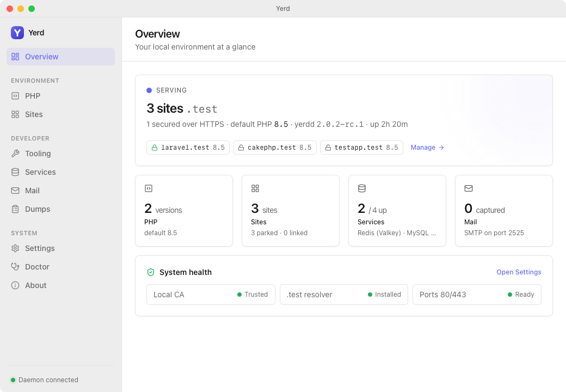Click the Local CA Trusted status

point(211,295)
